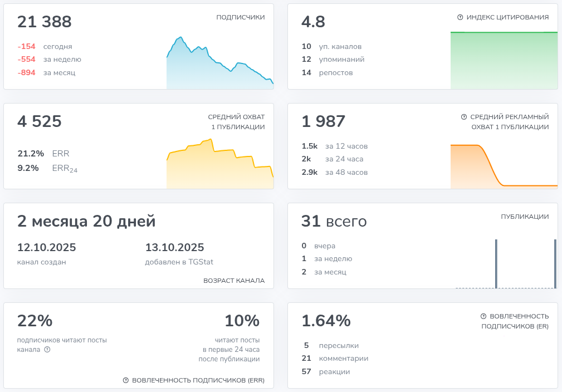Screen dimensions: 562x392
Task: Select the ERR percentage value 21.2%
Action: (x=27, y=153)
